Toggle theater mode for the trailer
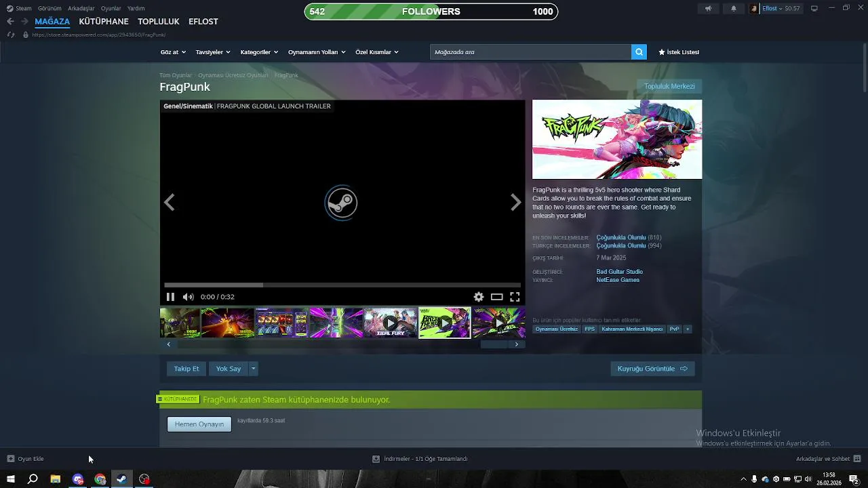The width and height of the screenshot is (868, 488). (497, 297)
